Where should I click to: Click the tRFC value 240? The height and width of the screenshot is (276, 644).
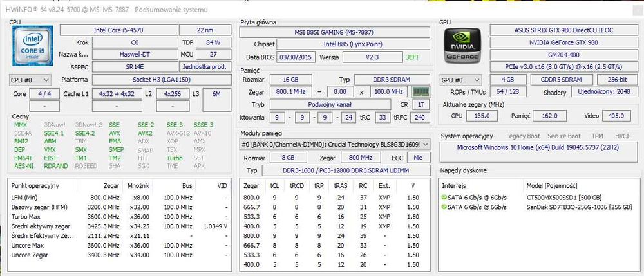coord(420,118)
